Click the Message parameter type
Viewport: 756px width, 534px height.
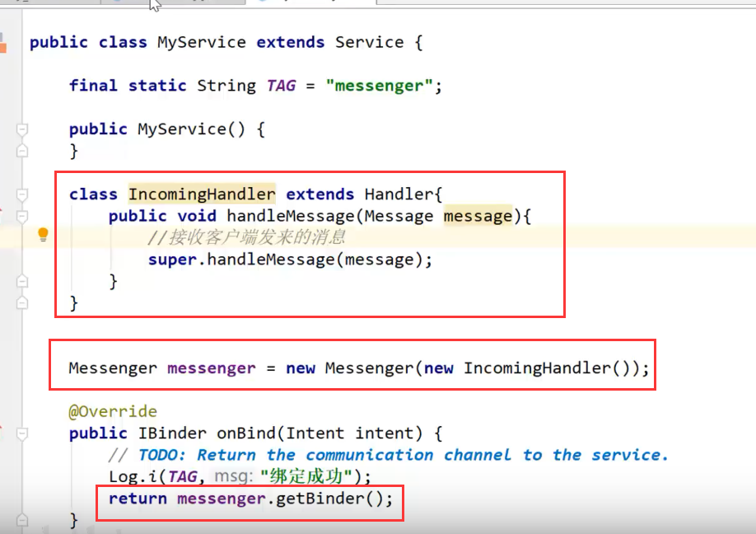tap(399, 216)
